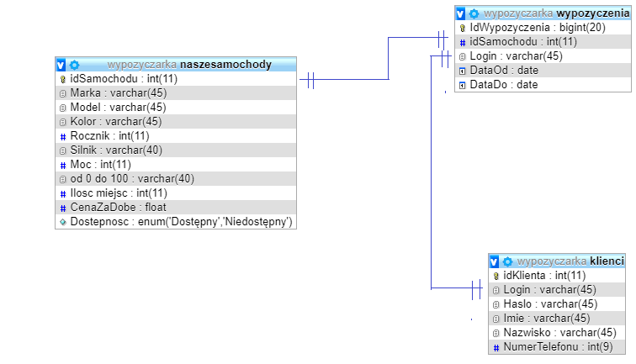Select the 'Nazwisko : varchar(45)' row

click(557, 332)
